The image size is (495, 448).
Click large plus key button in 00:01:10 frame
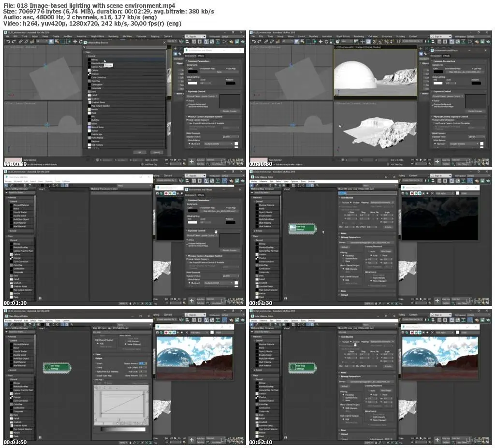point(191,301)
